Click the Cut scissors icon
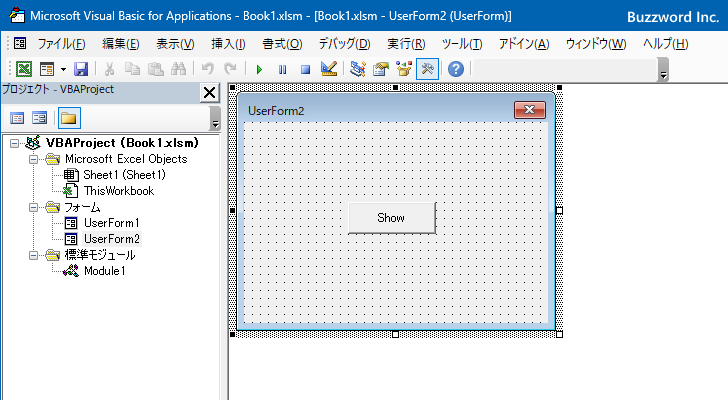This screenshot has width=728, height=400. point(110,69)
